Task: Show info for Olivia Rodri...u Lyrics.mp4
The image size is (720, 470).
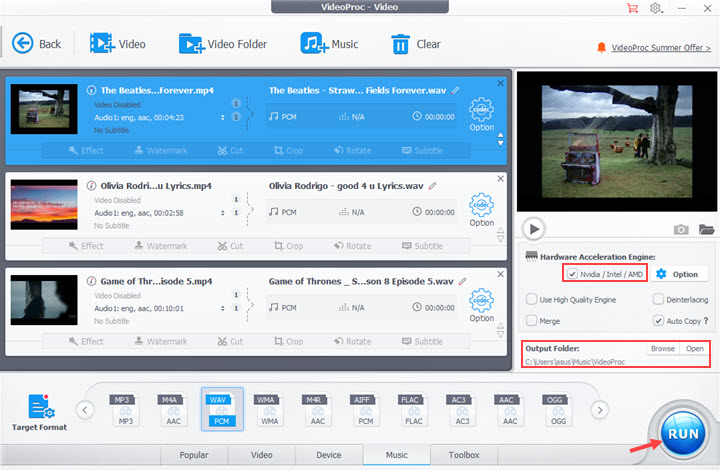Action: click(91, 186)
